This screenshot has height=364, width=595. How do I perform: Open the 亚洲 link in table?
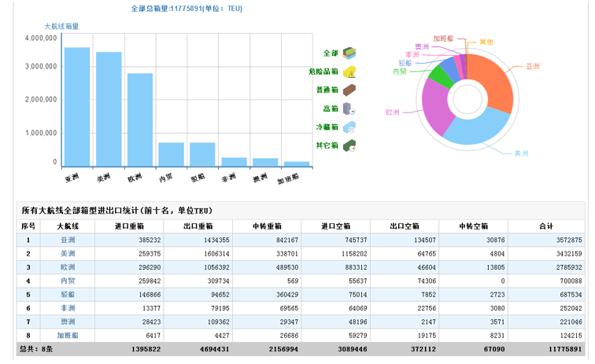pyautogui.click(x=68, y=240)
